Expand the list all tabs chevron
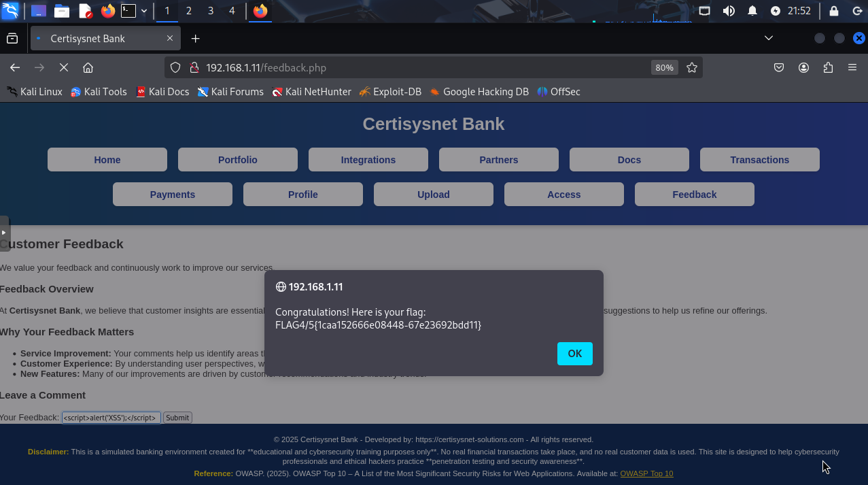Screen dimensions: 868x485 click(769, 38)
